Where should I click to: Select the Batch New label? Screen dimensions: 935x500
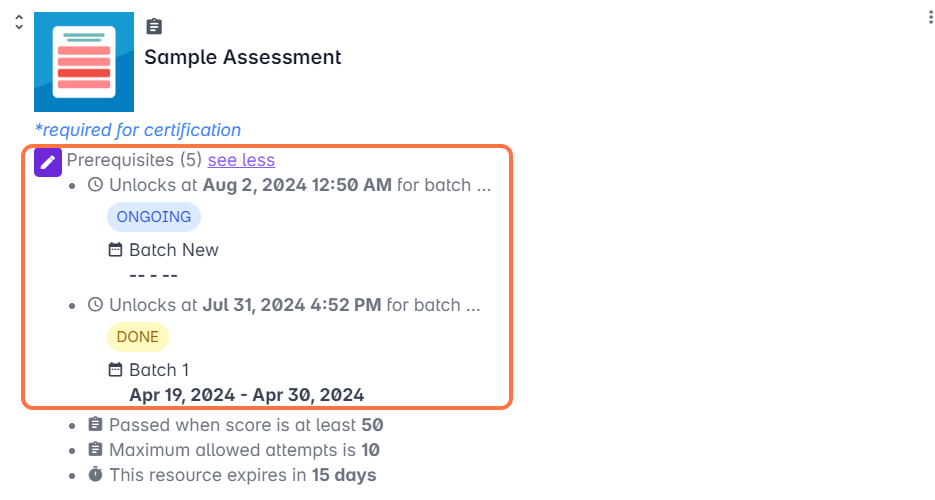click(174, 250)
